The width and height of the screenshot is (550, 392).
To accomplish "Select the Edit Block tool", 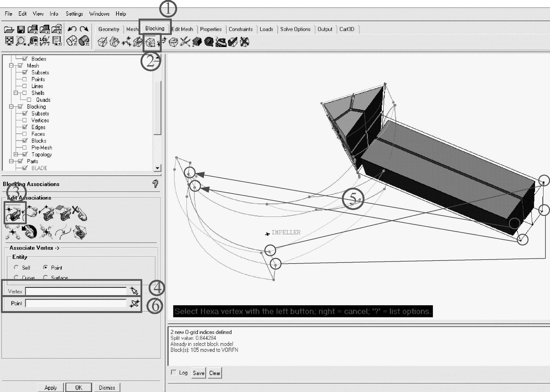I will tap(138, 42).
